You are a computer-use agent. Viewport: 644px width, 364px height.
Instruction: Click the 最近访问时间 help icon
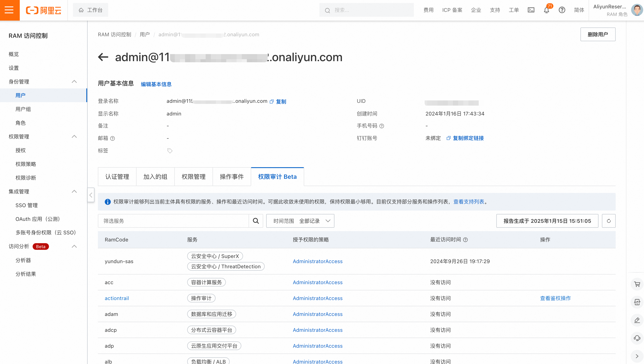tap(465, 240)
